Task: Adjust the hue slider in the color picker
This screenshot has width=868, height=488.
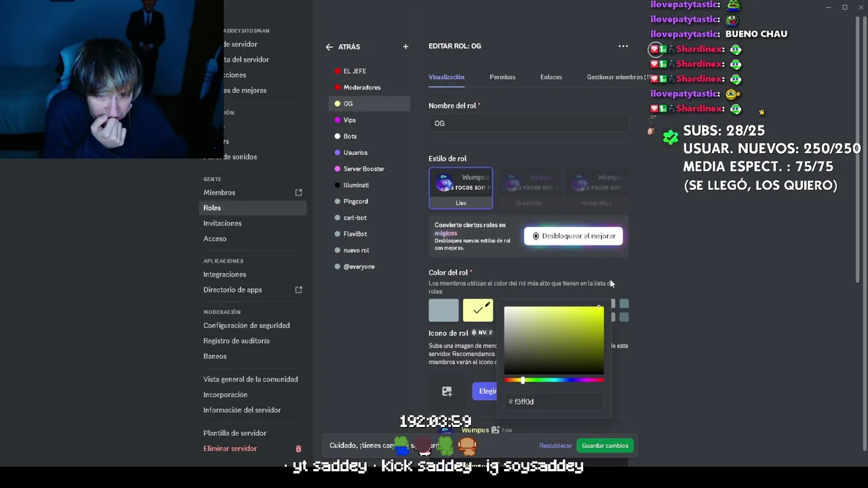Action: [x=554, y=380]
